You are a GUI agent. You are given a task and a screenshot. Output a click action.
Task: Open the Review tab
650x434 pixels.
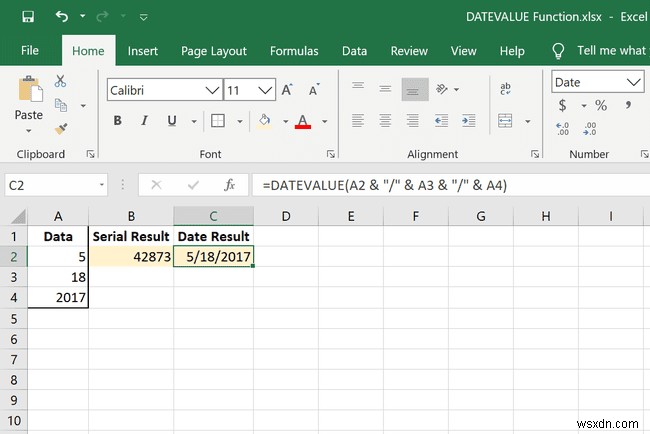click(409, 51)
